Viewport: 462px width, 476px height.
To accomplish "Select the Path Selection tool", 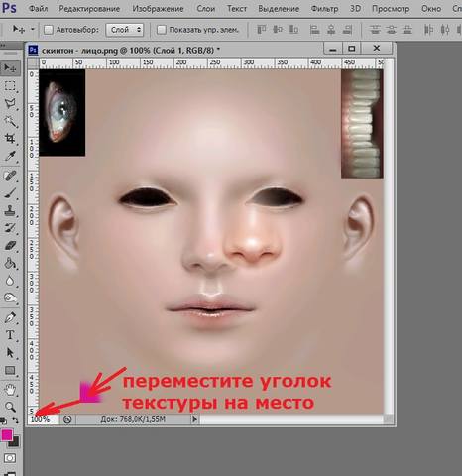I will (x=10, y=353).
